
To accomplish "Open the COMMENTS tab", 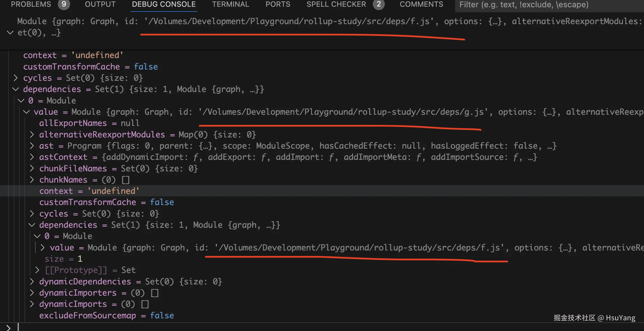I will pos(421,4).
